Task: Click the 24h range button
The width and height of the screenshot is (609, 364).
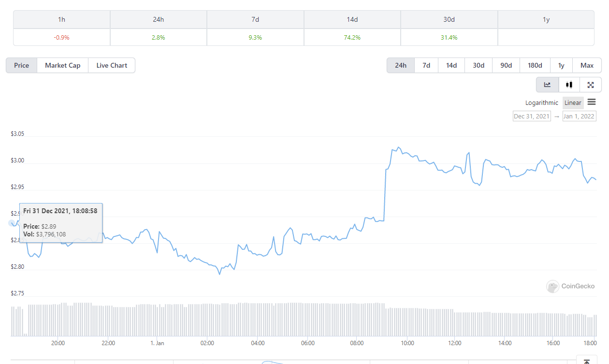Action: pyautogui.click(x=401, y=65)
